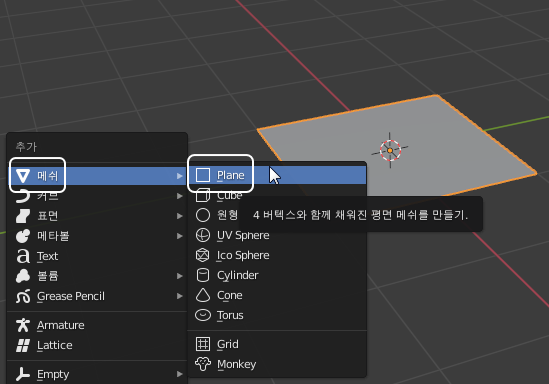Add a Torus mesh

tap(277, 315)
